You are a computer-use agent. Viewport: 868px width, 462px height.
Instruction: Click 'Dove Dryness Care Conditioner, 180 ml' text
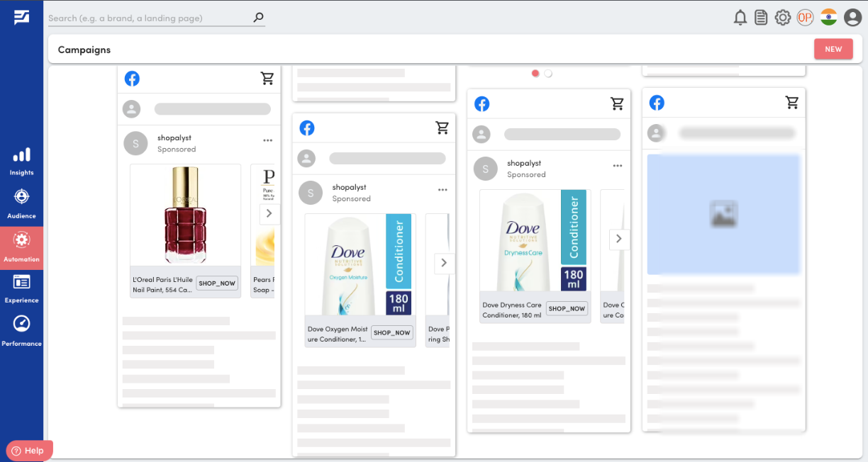point(512,310)
